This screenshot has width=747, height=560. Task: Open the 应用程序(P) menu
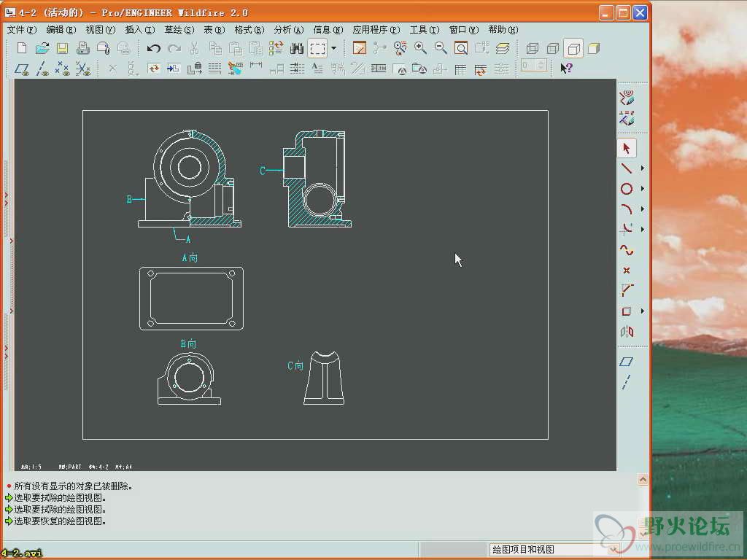[376, 29]
